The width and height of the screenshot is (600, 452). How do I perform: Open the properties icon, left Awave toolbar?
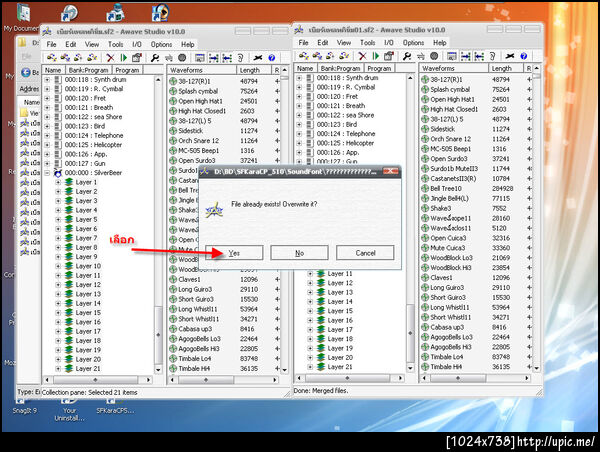(137, 58)
